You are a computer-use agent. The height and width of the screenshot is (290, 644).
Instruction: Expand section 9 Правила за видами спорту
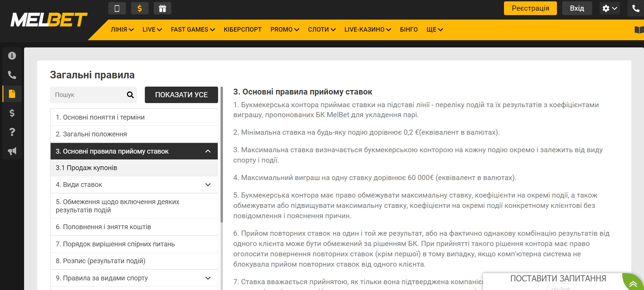(208, 278)
